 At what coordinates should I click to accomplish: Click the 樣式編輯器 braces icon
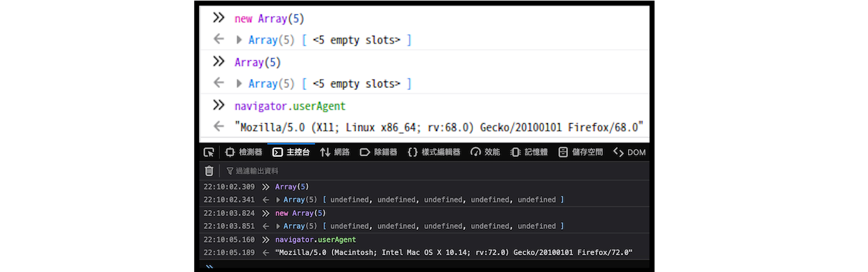(x=412, y=152)
